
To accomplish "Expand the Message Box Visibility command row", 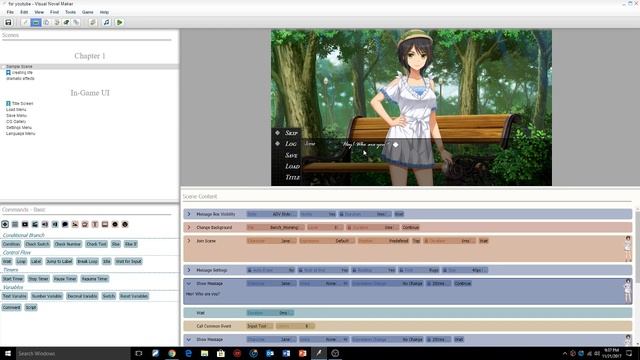I will 189,214.
